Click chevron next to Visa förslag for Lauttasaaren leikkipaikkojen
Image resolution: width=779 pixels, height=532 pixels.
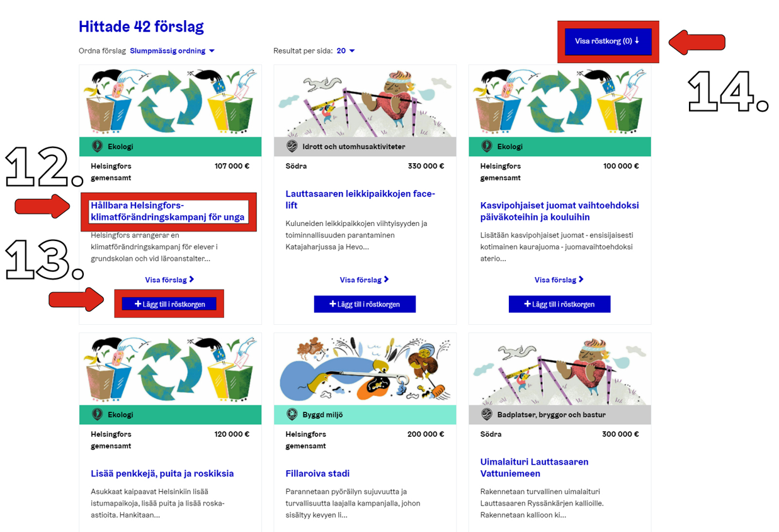click(386, 280)
